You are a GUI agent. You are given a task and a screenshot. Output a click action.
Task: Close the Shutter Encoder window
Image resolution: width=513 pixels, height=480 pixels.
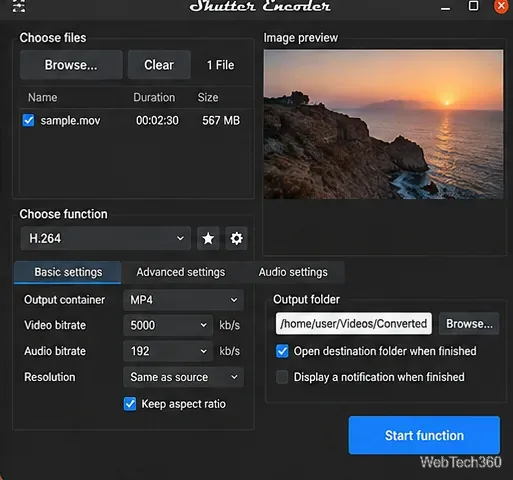(501, 6)
